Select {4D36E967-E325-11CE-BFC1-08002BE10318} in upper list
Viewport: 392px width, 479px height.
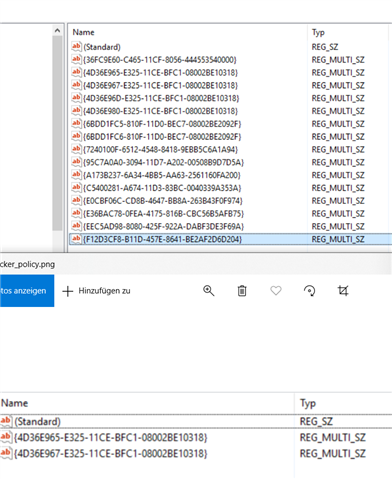coord(160,85)
